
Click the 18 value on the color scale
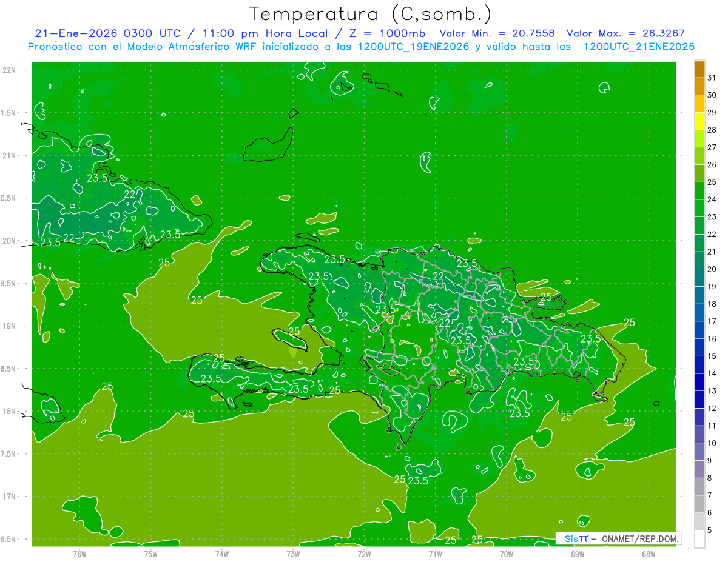712,304
